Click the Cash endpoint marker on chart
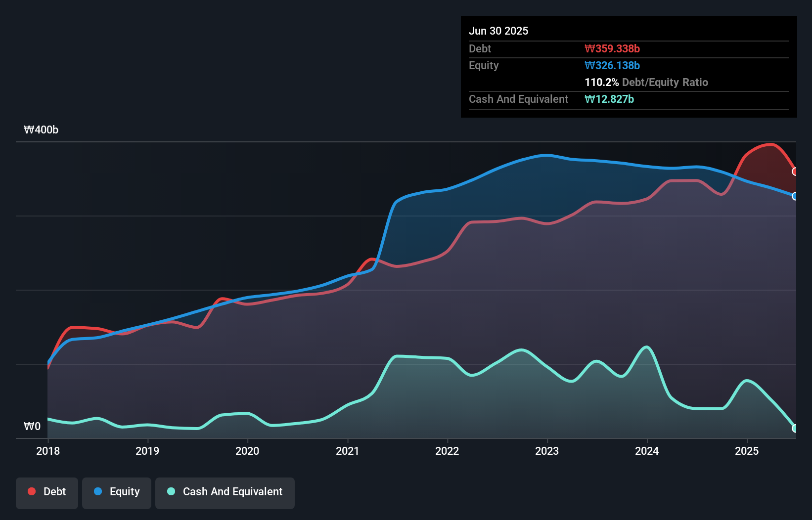812x520 pixels. (x=795, y=429)
